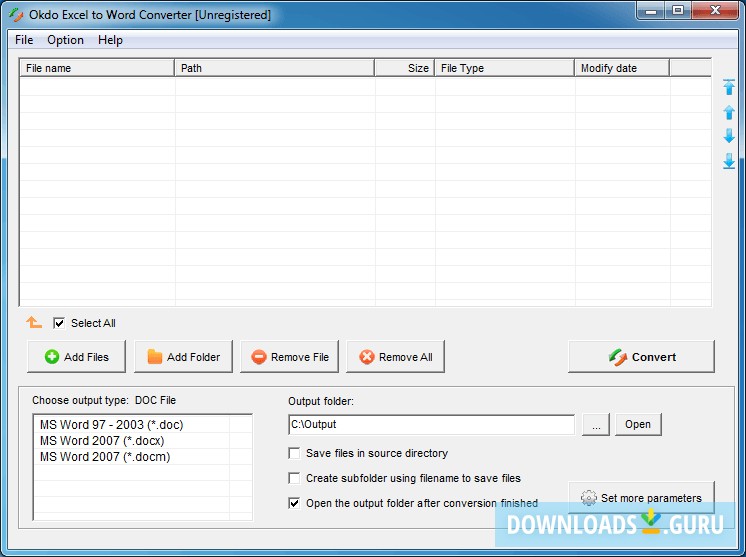This screenshot has height=557, width=746.
Task: Move selected file to bottom arrow
Action: point(728,161)
